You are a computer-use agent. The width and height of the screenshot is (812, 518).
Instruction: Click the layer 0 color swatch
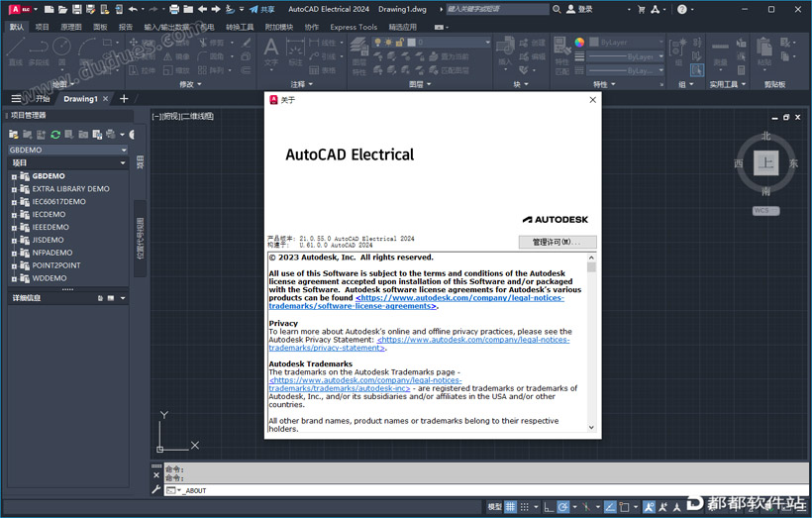pyautogui.click(x=411, y=42)
